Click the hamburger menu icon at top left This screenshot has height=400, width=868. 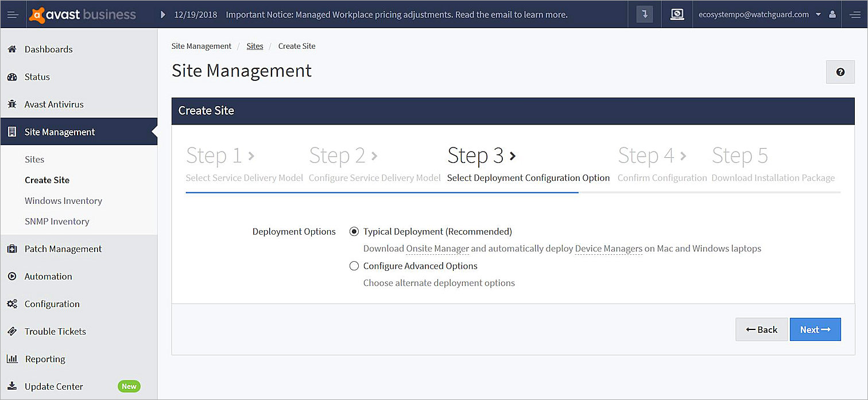click(x=13, y=14)
